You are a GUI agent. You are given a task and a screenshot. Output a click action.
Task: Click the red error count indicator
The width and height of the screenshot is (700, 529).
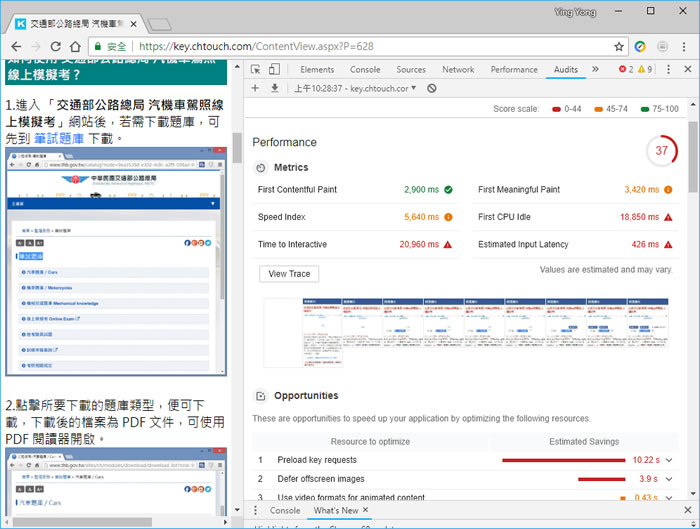pyautogui.click(x=625, y=70)
